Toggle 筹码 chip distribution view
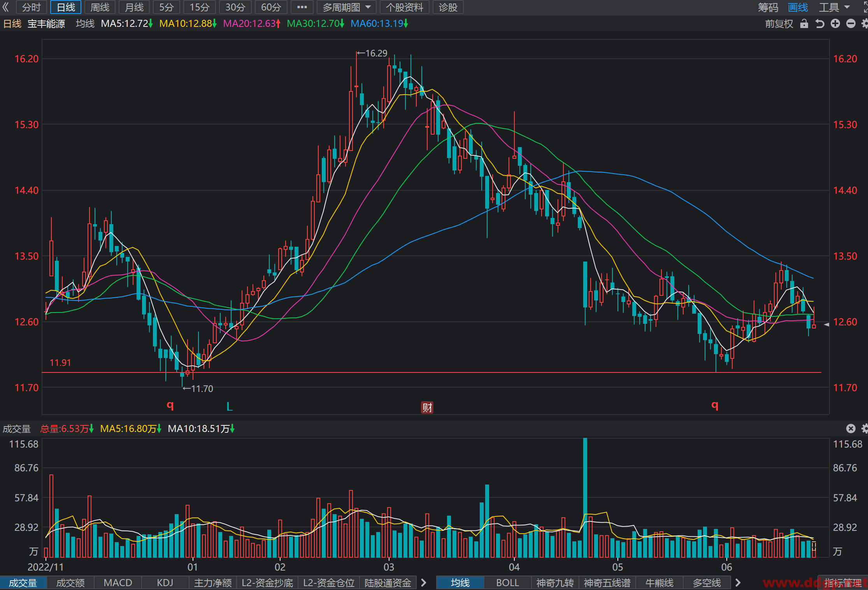The width and height of the screenshot is (868, 590). click(768, 7)
